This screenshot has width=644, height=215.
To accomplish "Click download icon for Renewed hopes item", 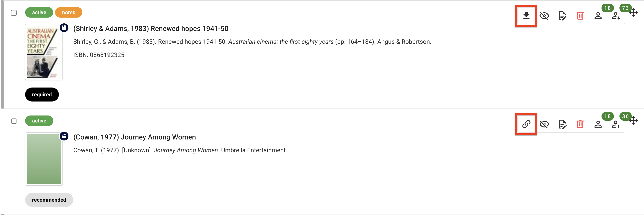I will pyautogui.click(x=526, y=16).
